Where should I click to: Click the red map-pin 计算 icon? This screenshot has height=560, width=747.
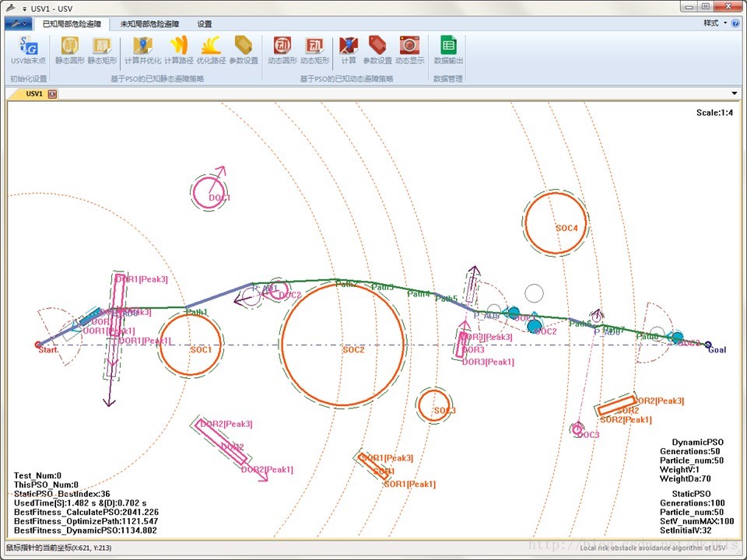[349, 50]
